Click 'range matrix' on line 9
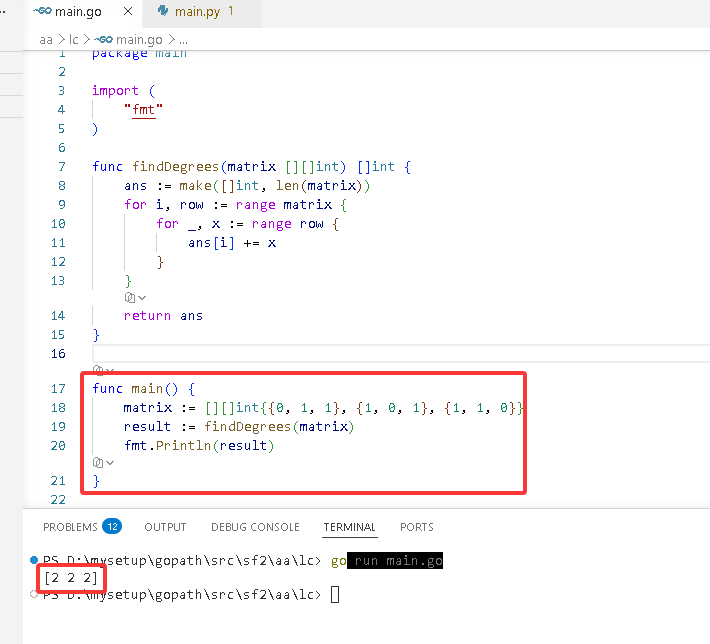Viewport: 710px width, 644px height. (284, 205)
